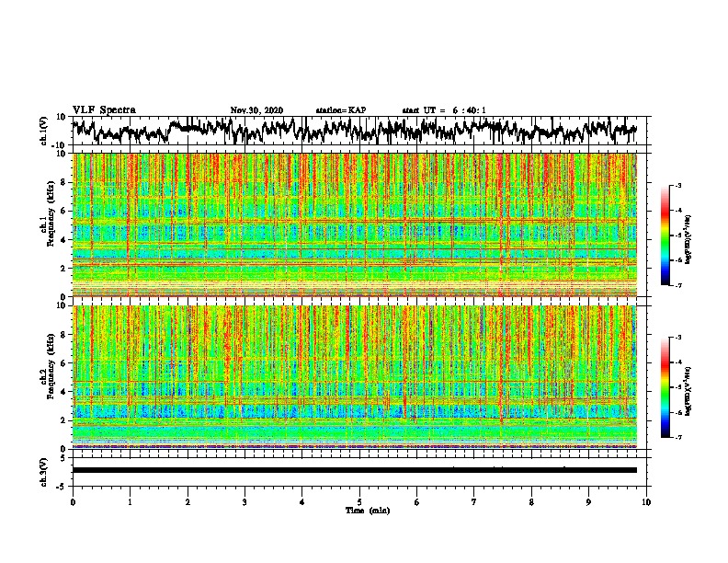The width and height of the screenshot is (728, 563).
Task: Click the "-3" label on ch.2 colorbar
Action: (x=677, y=338)
